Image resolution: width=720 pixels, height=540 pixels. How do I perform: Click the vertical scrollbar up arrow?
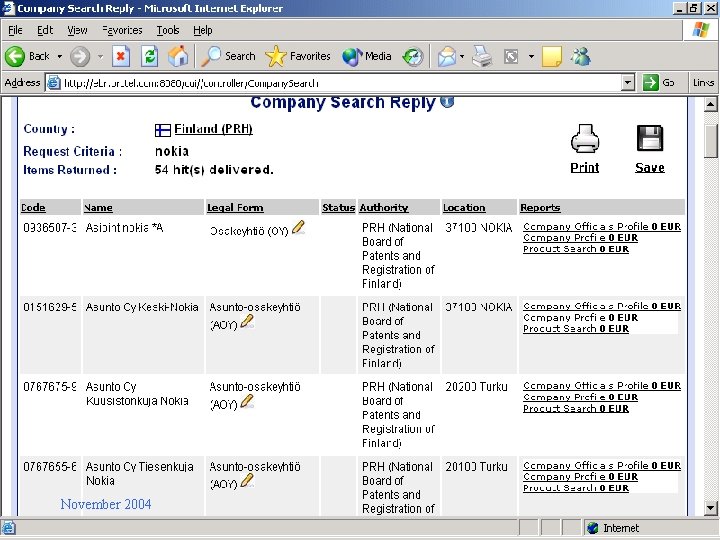coord(710,105)
